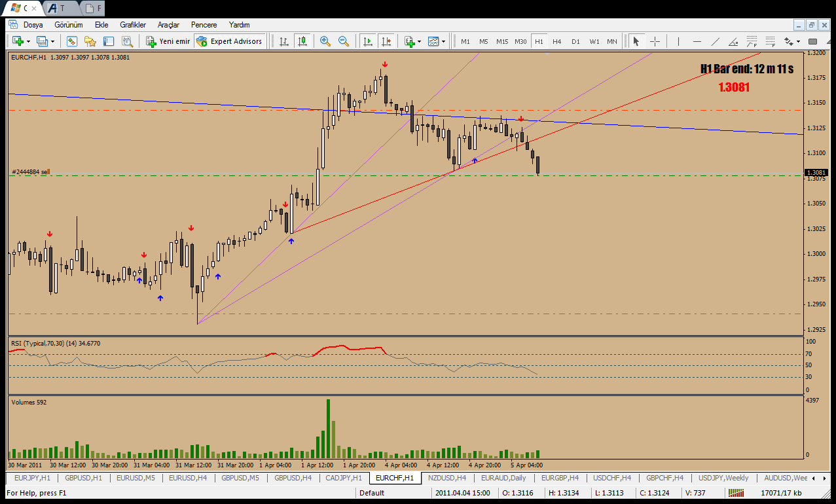Image resolution: width=836 pixels, height=504 pixels.
Task: Select the Horizontal Line drawing tool
Action: pyautogui.click(x=697, y=41)
